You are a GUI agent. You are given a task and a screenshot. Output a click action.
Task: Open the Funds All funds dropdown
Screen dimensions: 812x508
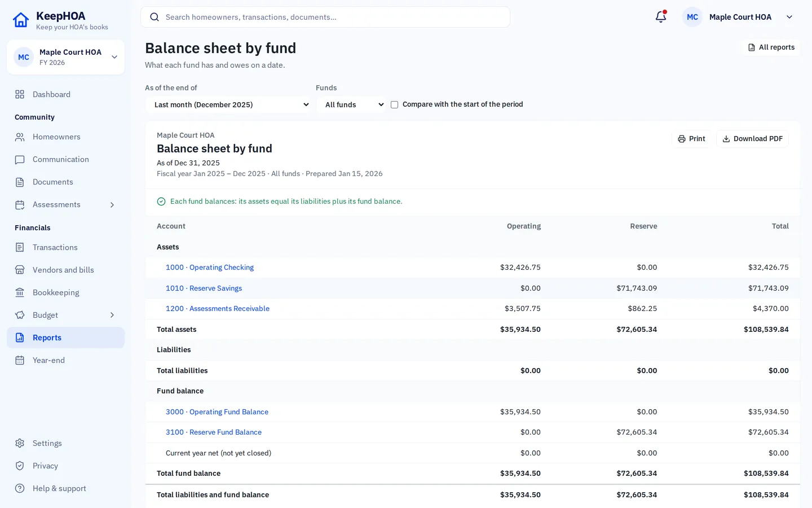tap(351, 104)
